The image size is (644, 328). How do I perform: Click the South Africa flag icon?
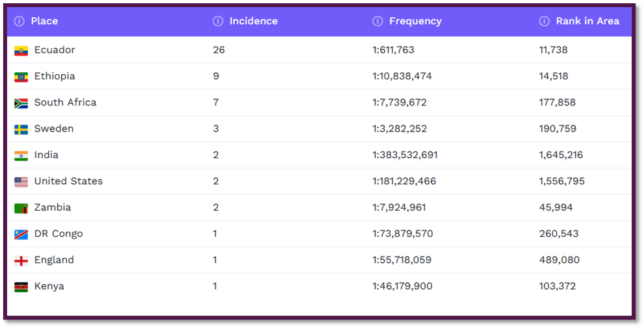tap(21, 103)
